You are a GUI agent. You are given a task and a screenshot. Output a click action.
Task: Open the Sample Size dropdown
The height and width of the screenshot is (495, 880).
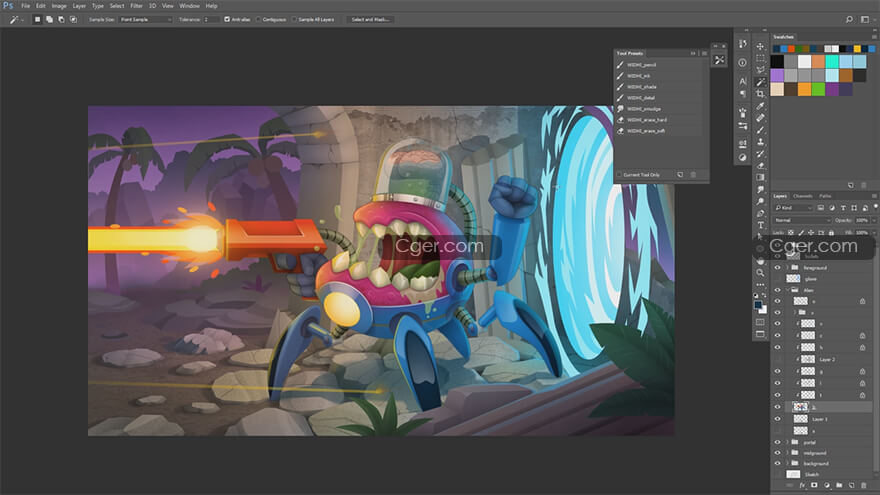tap(145, 19)
